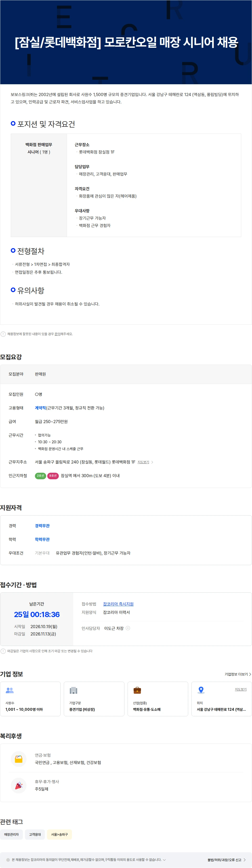Click the 월급 250~275만원 salary text

click(51, 422)
